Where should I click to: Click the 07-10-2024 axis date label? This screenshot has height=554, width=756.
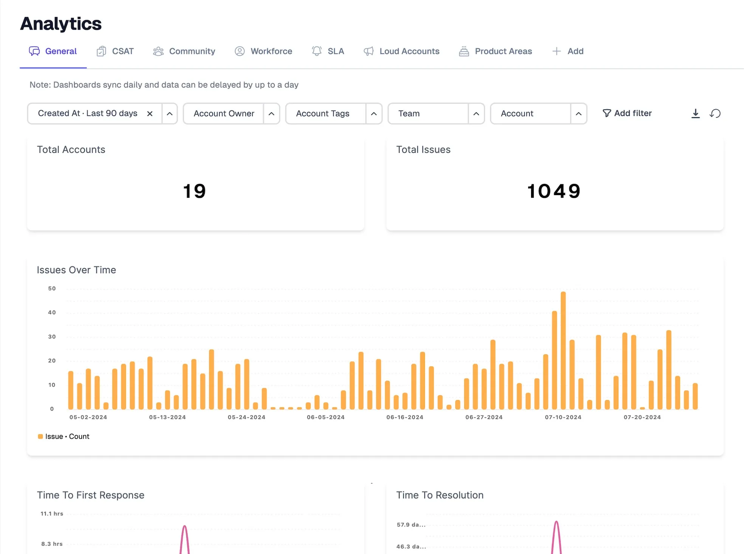(563, 417)
